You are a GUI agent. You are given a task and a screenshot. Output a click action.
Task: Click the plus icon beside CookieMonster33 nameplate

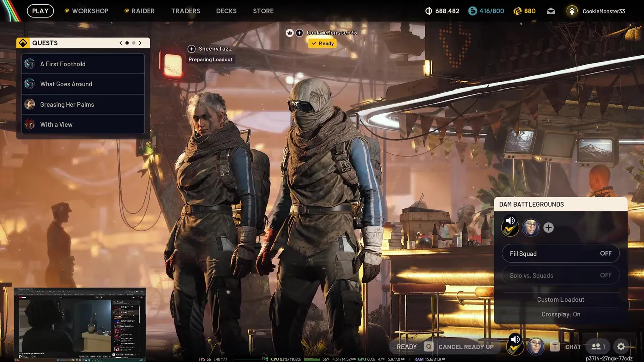click(x=299, y=33)
